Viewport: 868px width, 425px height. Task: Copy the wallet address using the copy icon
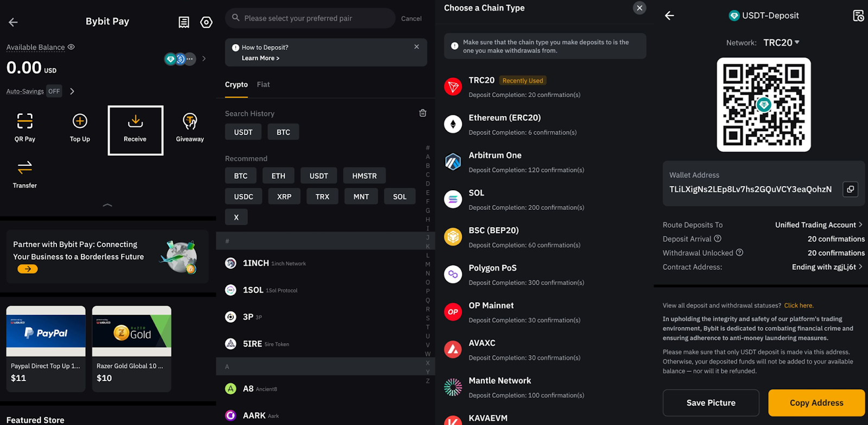[x=850, y=189]
